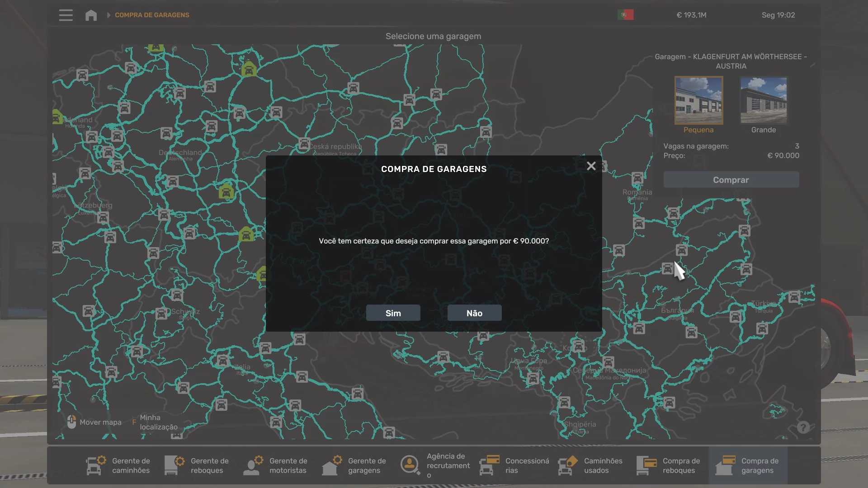Click Não to cancel the purchase
868x488 pixels.
tap(474, 313)
